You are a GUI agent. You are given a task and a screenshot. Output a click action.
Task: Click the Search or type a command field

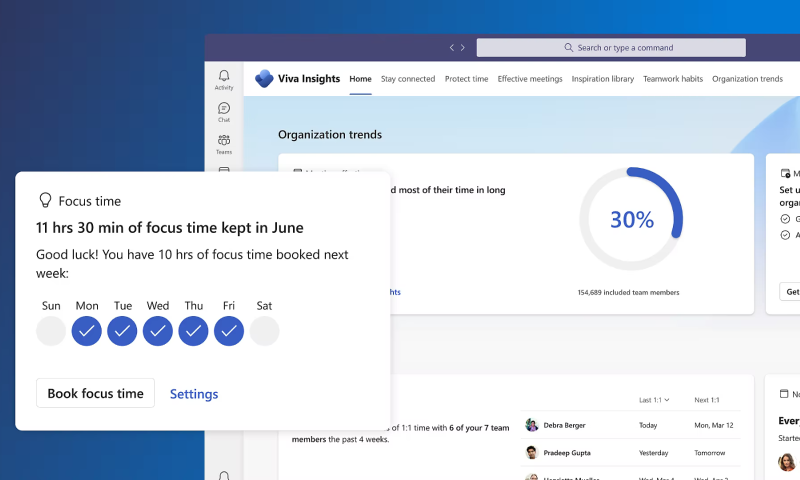[x=611, y=47]
